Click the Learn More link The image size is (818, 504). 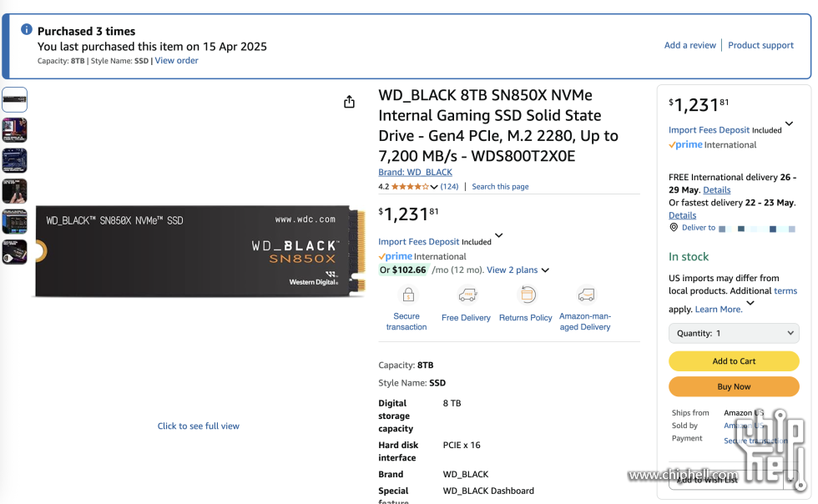pyautogui.click(x=719, y=310)
